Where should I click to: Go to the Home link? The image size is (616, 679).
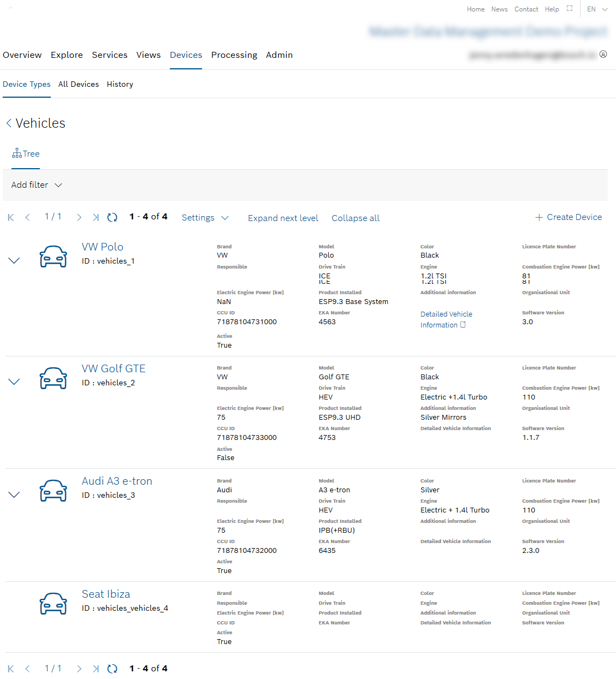pyautogui.click(x=476, y=9)
